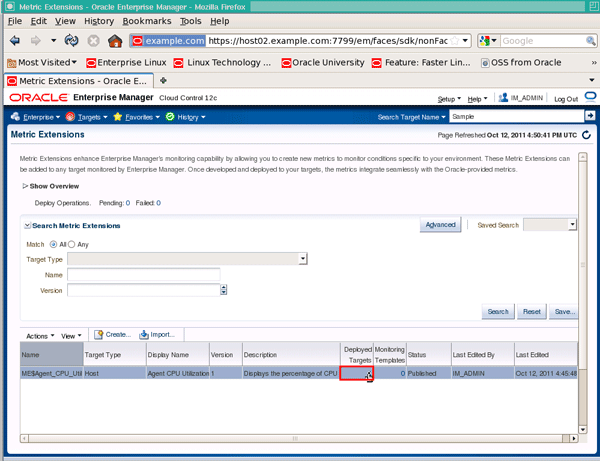Open the Feature: Faster Lin... bookmark
600x461 pixels.
click(x=421, y=62)
